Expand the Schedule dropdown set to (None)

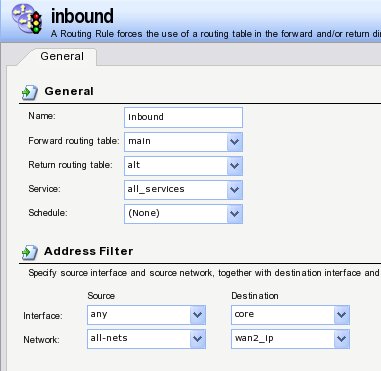point(183,214)
